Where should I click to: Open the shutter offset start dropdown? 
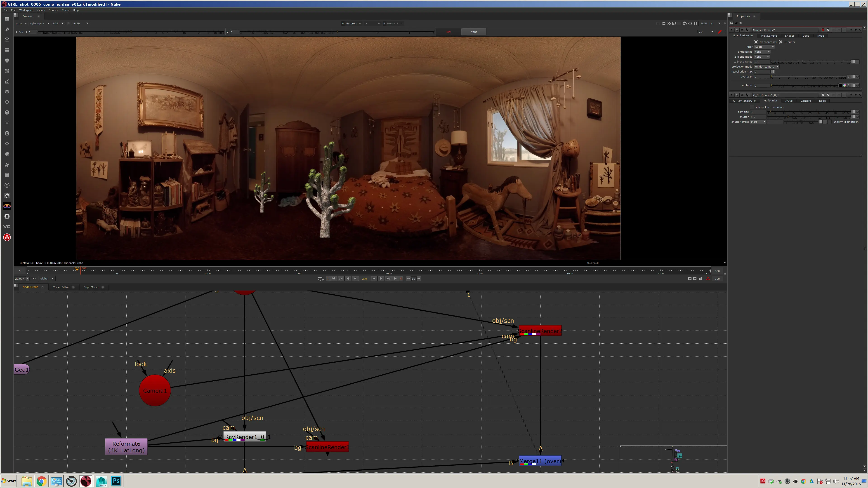click(758, 122)
